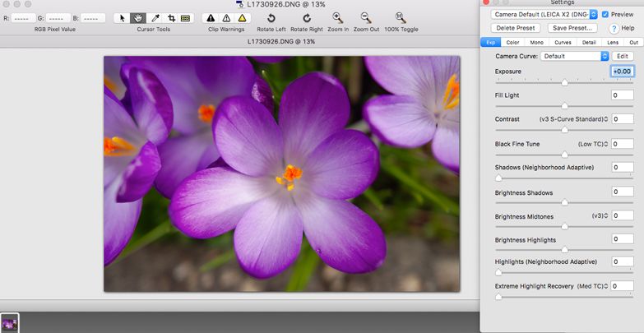Image resolution: width=644 pixels, height=333 pixels.
Task: Zoom in with the magnifier icon
Action: [337, 18]
